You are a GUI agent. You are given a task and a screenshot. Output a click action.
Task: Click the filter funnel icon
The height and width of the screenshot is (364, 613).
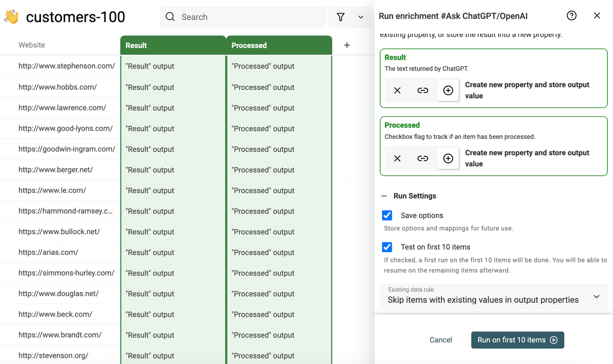[x=341, y=17]
